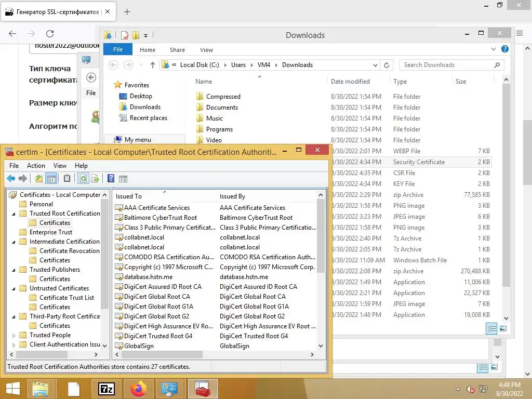Open the Home ribbon tab in Downloads window

(x=147, y=50)
